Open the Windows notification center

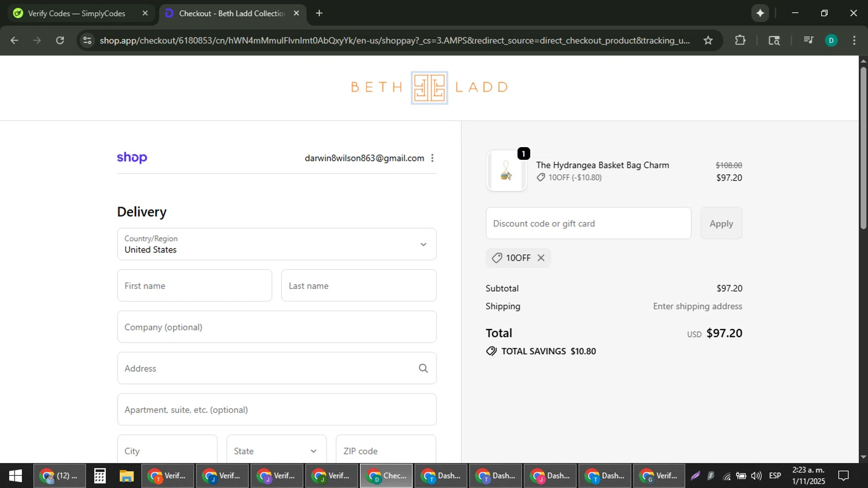pyautogui.click(x=844, y=476)
